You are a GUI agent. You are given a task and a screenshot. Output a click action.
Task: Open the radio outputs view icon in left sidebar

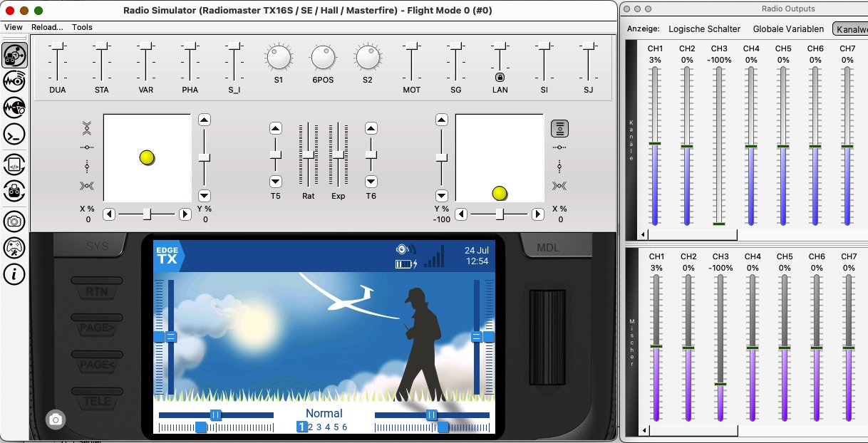click(15, 56)
